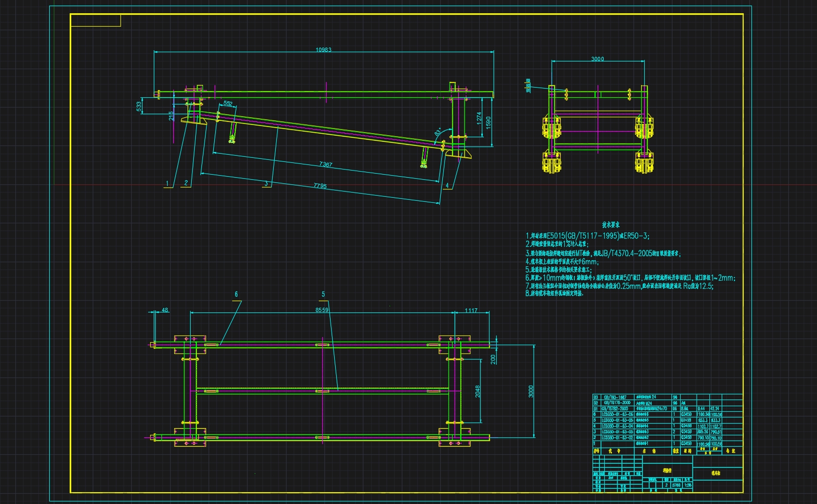The width and height of the screenshot is (817, 504).
Task: Click part callout number 3 in side view
Action: pyautogui.click(x=266, y=183)
